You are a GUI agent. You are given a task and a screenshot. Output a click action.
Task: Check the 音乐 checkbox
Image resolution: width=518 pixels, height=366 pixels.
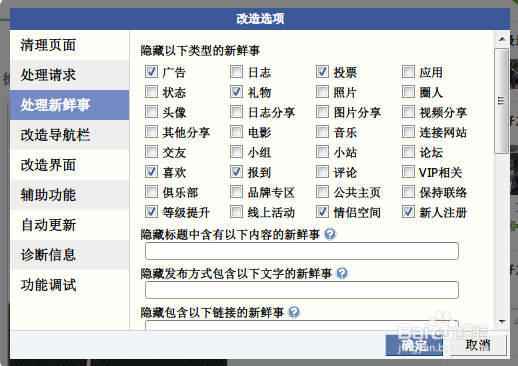(x=322, y=132)
